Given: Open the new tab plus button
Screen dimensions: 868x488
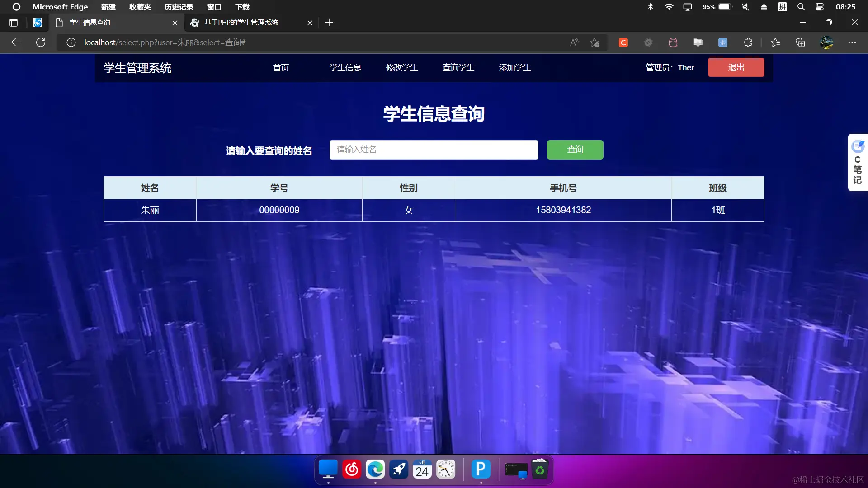Looking at the screenshot, I should click(x=329, y=23).
